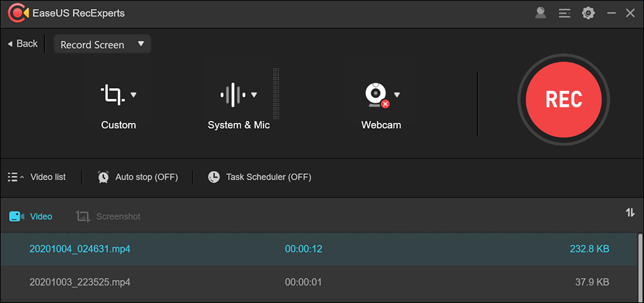Click the System & Mic sound icon

tap(232, 95)
